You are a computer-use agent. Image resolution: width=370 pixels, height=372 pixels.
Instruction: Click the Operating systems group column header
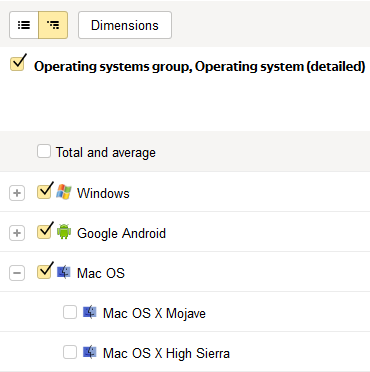click(200, 66)
